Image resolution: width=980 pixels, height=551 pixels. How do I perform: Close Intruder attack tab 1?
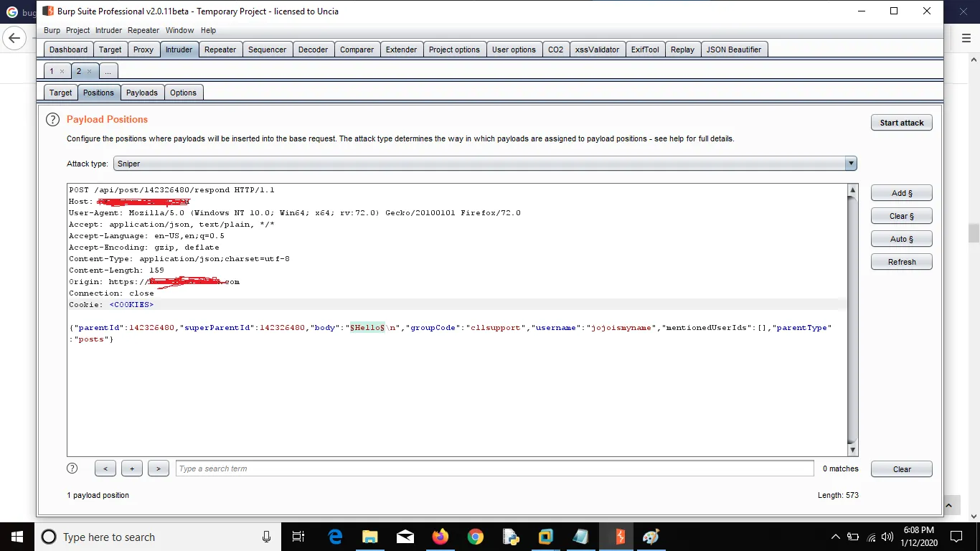(x=62, y=71)
